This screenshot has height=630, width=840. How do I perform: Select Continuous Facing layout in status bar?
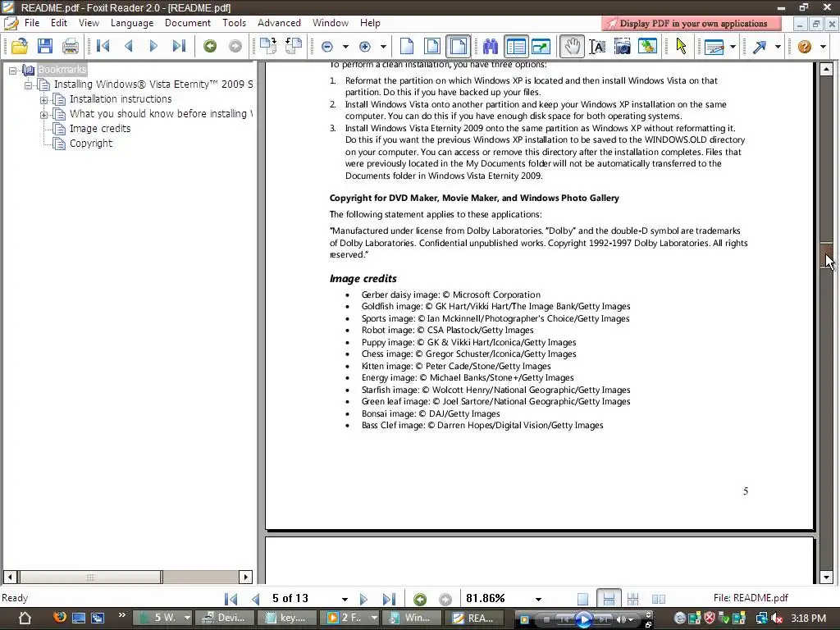[632, 599]
